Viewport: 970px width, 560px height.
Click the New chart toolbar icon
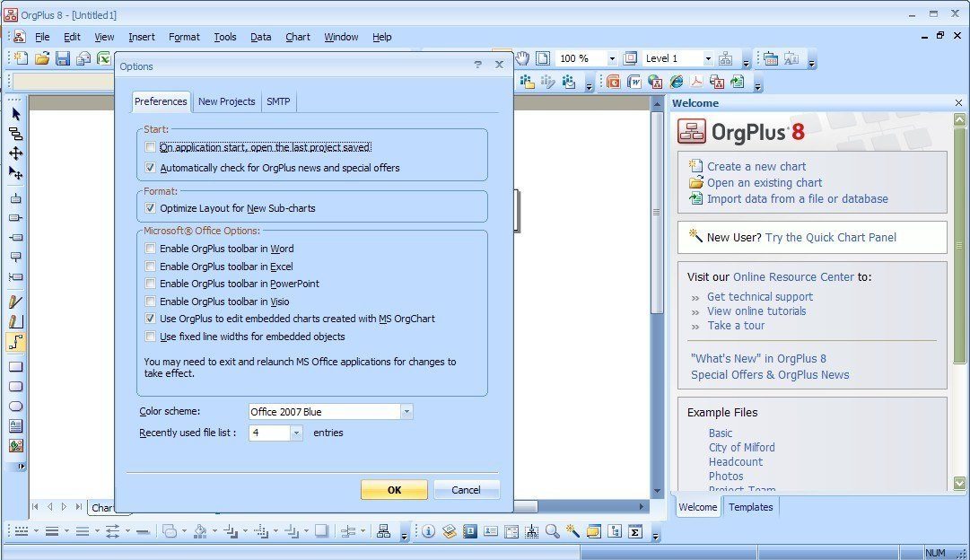(21, 58)
